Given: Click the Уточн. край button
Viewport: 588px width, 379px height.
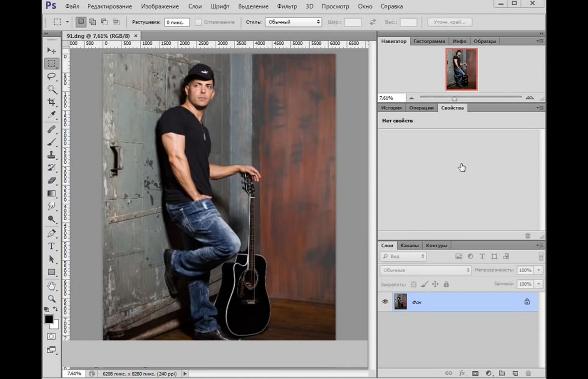Looking at the screenshot, I should click(x=449, y=22).
